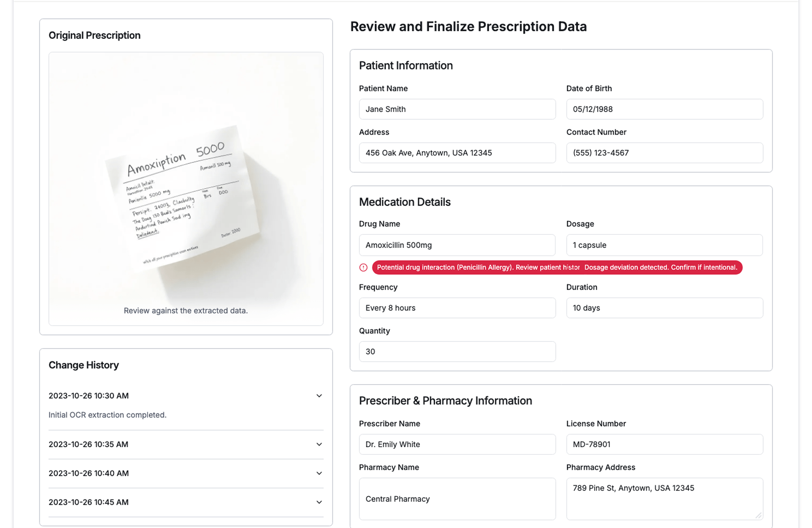Click the Dosage field with 1 capsule

(x=664, y=245)
